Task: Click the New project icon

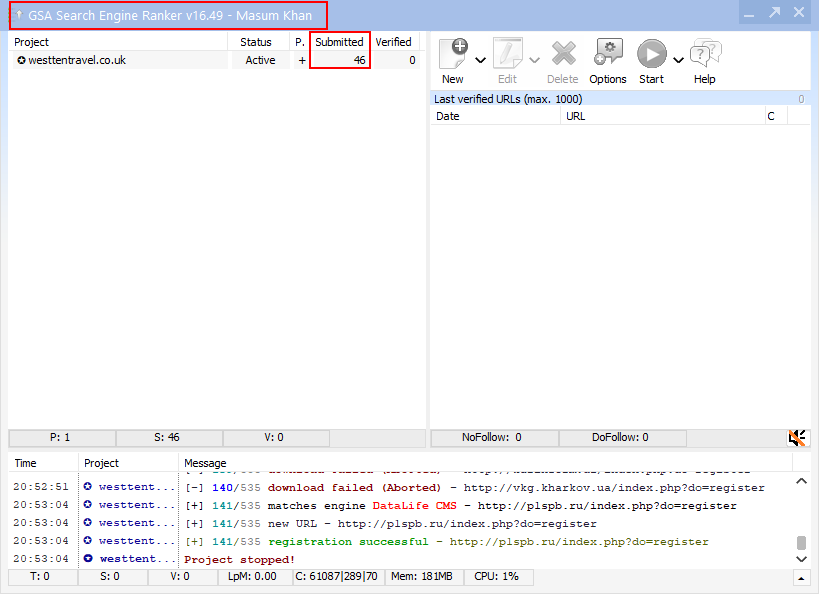Action: [453, 54]
